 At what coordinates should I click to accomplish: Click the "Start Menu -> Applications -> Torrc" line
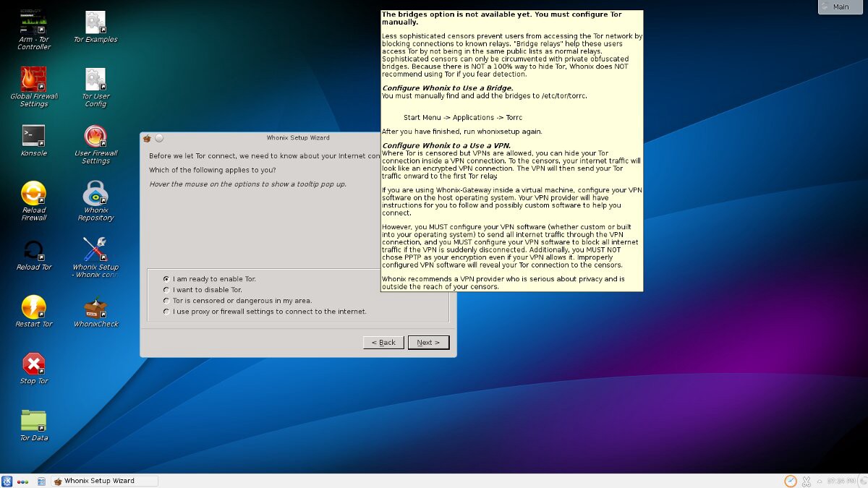pos(463,117)
